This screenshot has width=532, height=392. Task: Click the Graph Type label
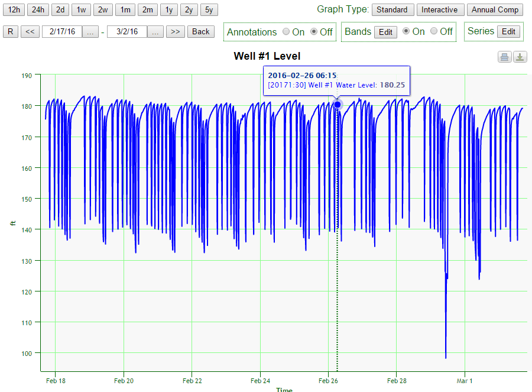coord(343,9)
